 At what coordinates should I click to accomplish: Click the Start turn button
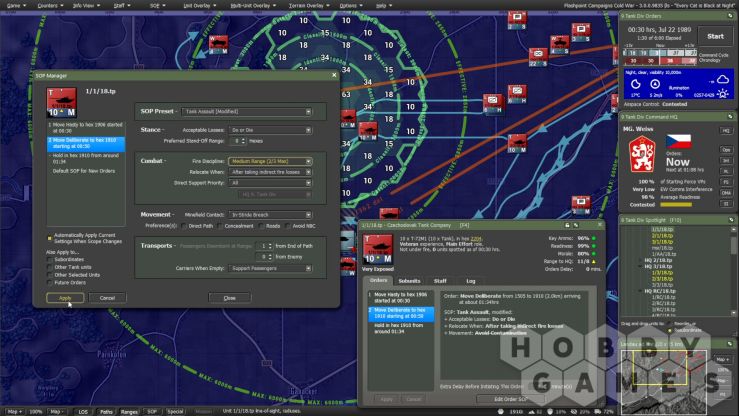pyautogui.click(x=715, y=36)
